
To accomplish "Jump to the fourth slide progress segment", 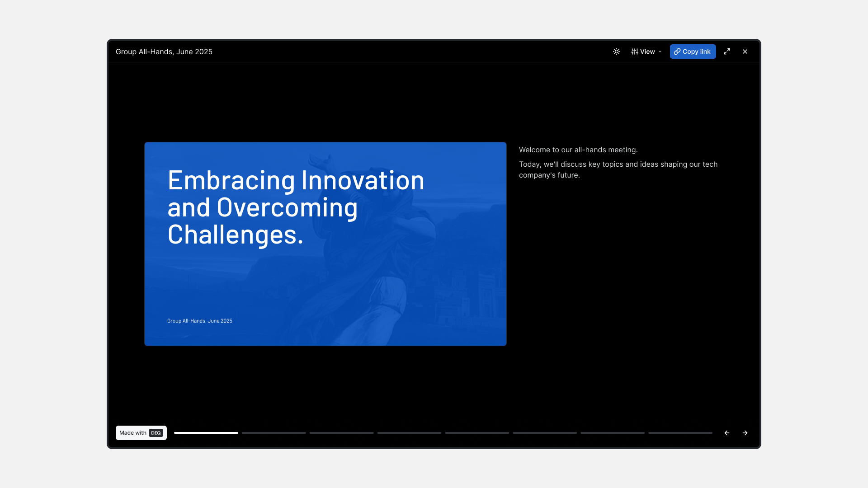I will (x=410, y=433).
